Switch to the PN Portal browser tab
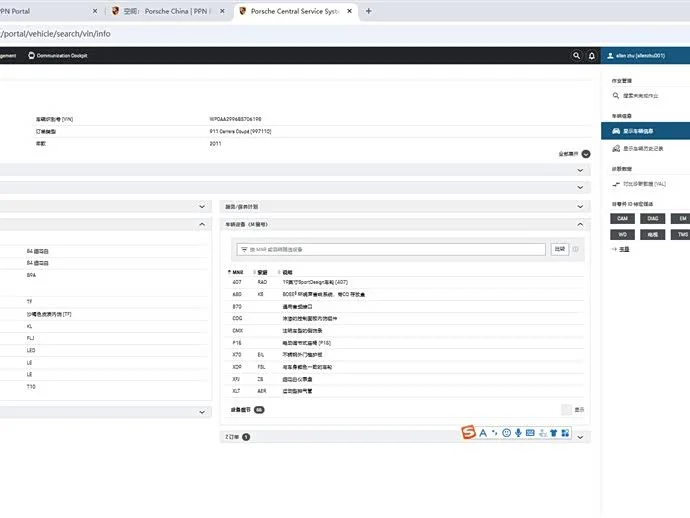Image resolution: width=690 pixels, height=518 pixels. click(x=46, y=11)
